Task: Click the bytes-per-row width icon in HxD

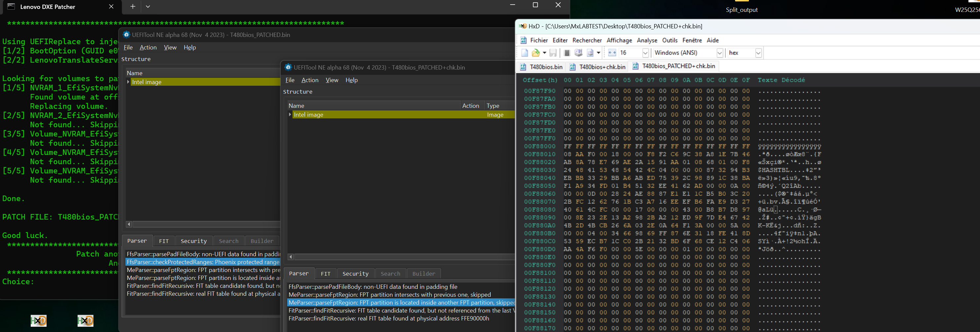Action: pyautogui.click(x=612, y=53)
